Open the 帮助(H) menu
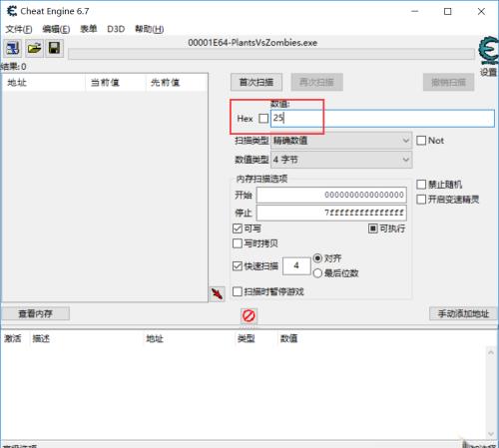Viewport: 499px width, 448px height. point(150,29)
